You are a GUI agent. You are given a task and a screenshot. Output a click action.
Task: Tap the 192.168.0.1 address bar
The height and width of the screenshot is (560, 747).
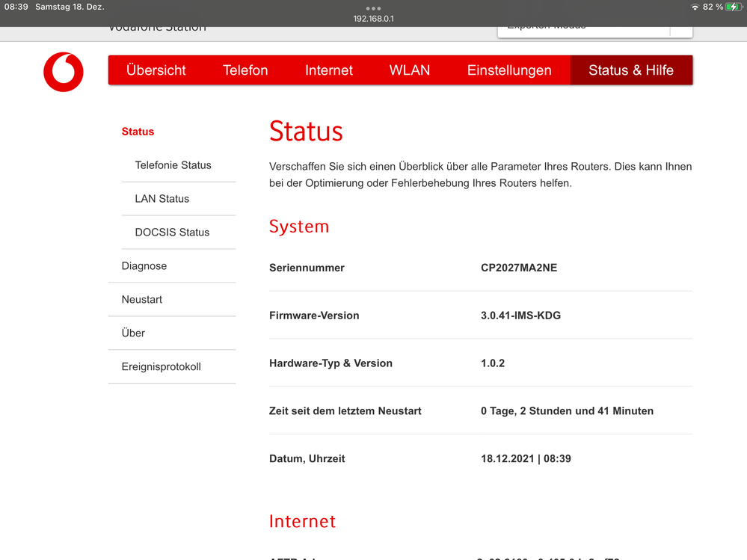374,19
